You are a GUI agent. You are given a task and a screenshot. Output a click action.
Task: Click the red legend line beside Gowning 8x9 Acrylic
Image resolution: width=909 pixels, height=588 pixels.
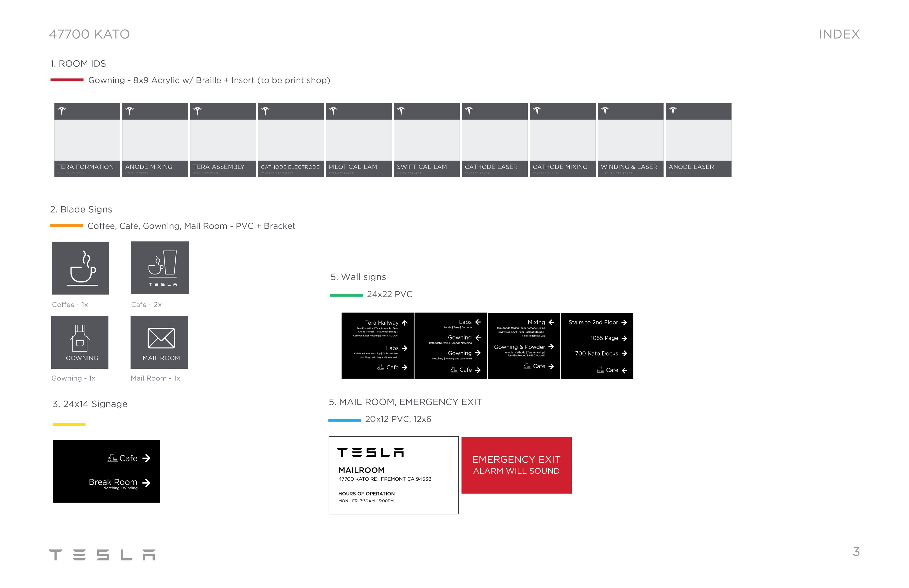click(x=67, y=80)
